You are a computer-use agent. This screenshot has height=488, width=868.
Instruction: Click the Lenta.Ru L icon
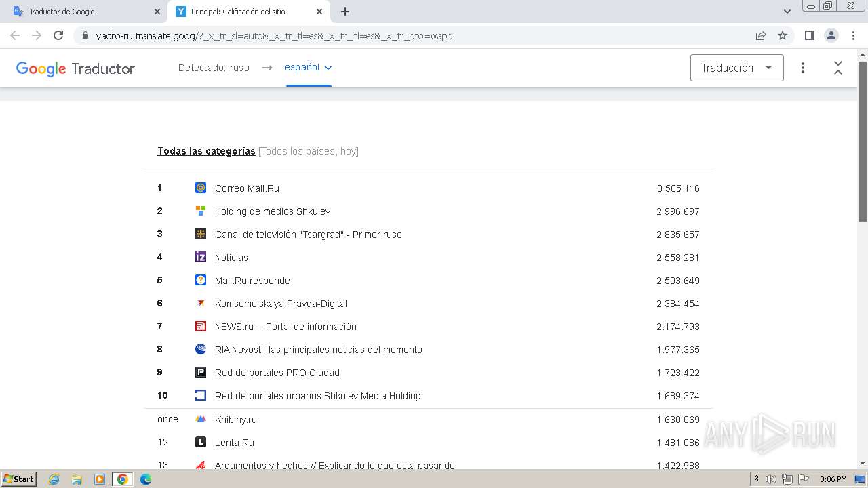point(201,443)
